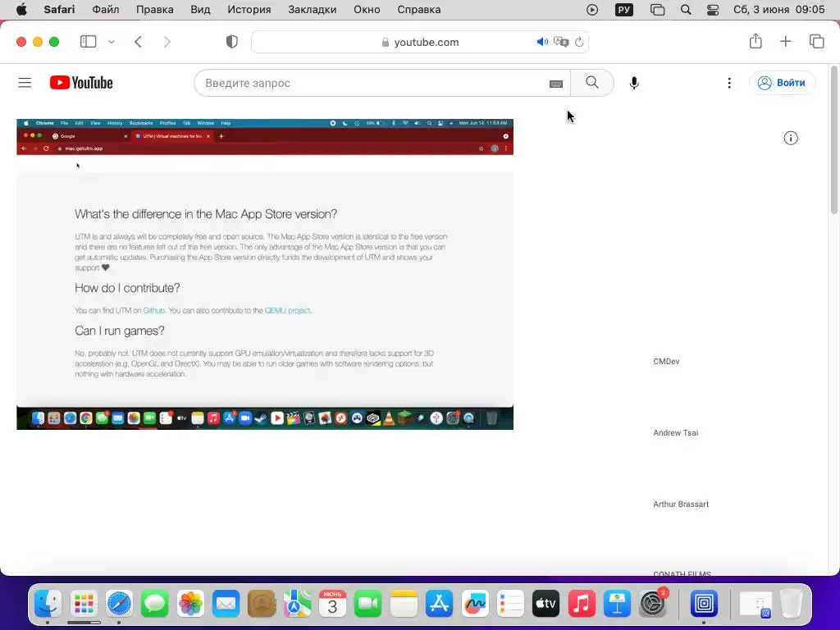Open the screen mirroring menu bar icon
This screenshot has height=630, width=840.
(x=657, y=10)
